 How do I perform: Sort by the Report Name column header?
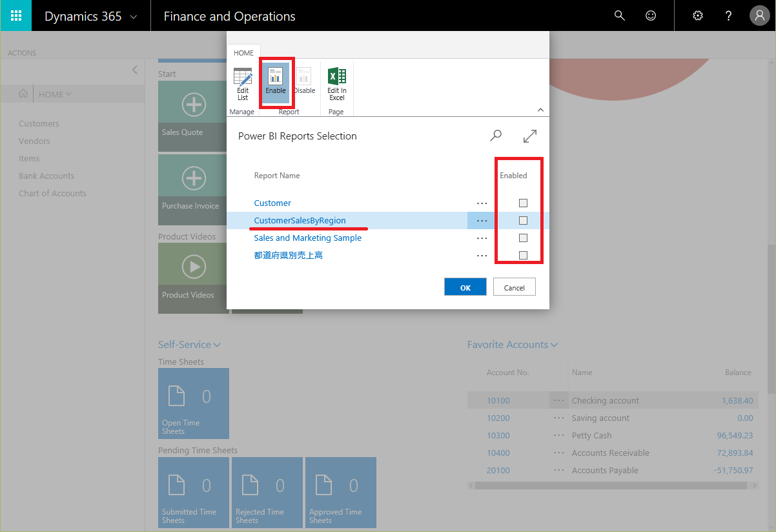(277, 176)
